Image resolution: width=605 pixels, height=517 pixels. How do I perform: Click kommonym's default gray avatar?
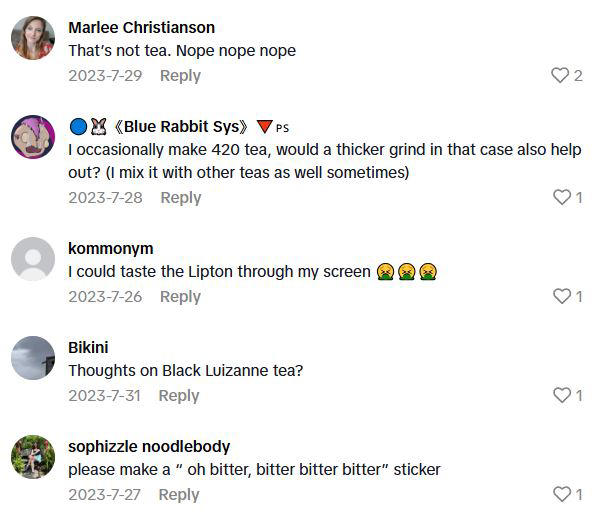point(33,259)
